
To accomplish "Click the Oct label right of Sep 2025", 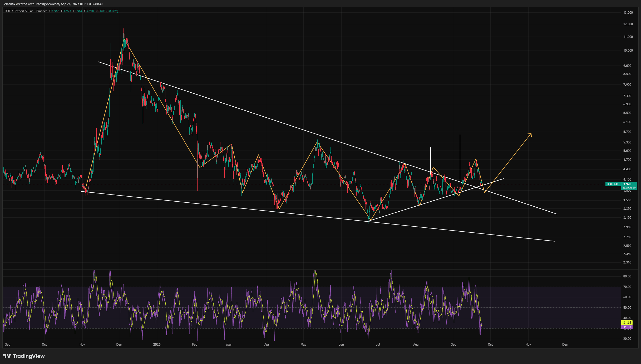I will (x=490, y=345).
